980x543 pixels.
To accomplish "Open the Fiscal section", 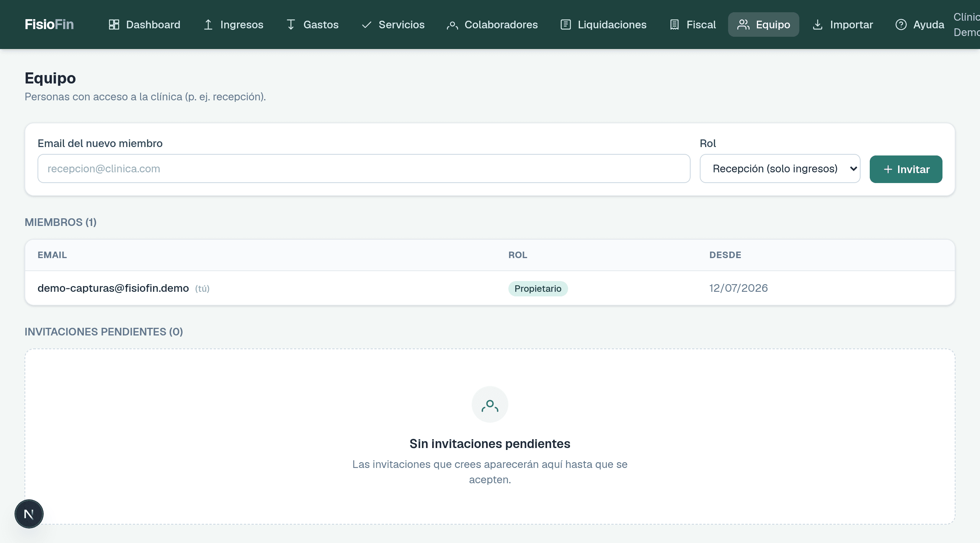I will pos(693,25).
